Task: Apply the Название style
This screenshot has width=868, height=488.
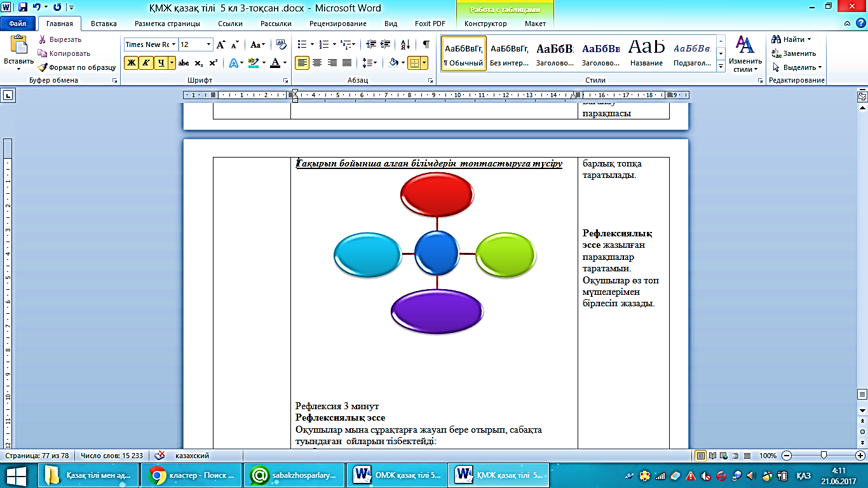Action: [646, 53]
